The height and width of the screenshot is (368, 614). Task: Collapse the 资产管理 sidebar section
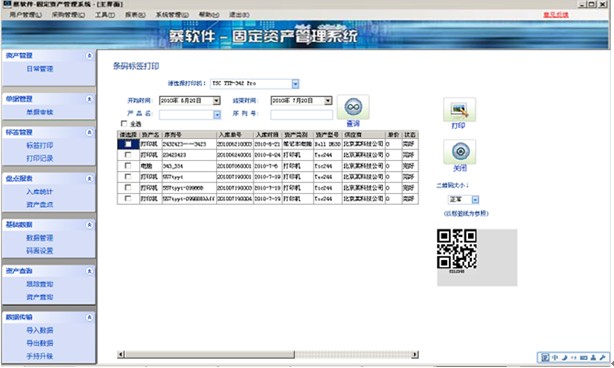pos(89,56)
